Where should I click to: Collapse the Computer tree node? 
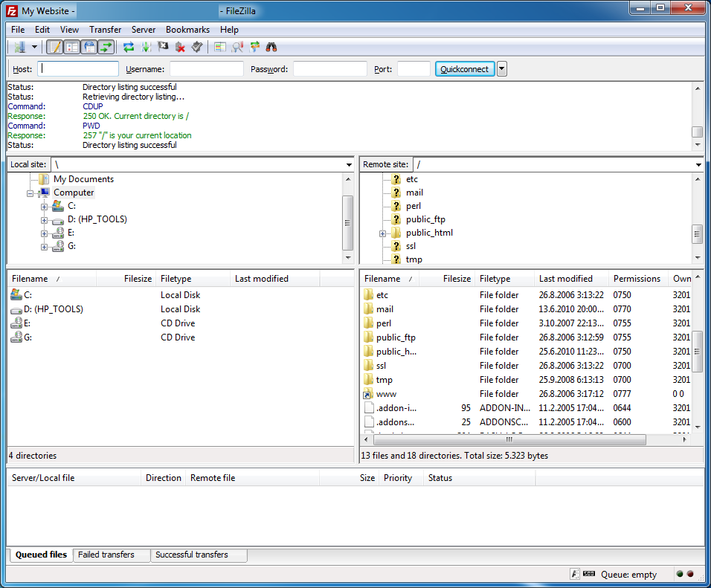pos(30,193)
